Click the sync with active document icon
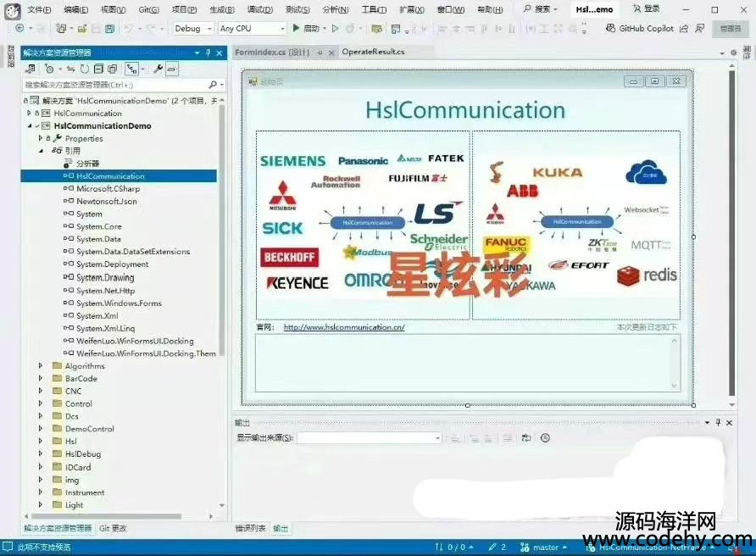The width and height of the screenshot is (756, 556). (x=71, y=69)
